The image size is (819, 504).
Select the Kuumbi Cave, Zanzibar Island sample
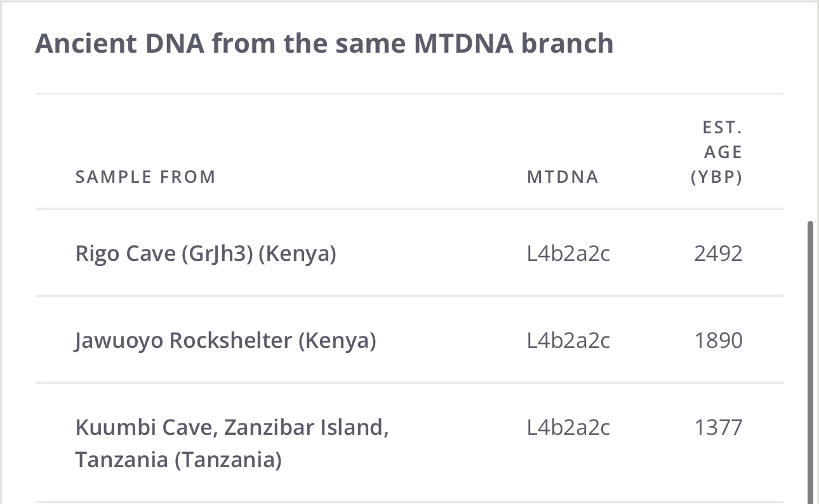232,443
